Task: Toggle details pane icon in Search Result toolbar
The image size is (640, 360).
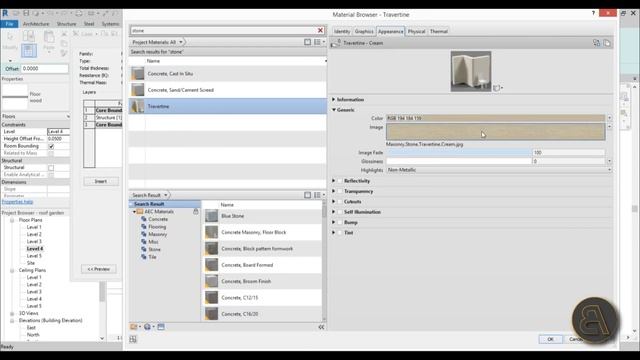Action: (307, 195)
